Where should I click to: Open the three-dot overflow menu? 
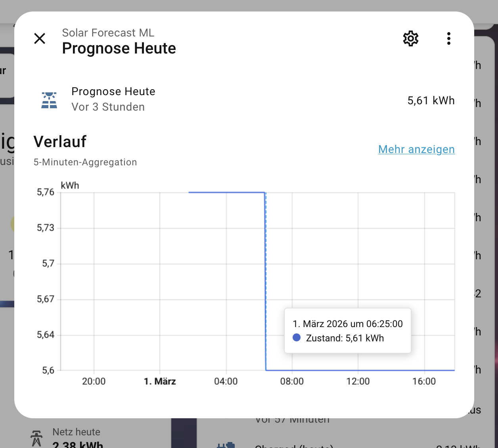pos(448,38)
